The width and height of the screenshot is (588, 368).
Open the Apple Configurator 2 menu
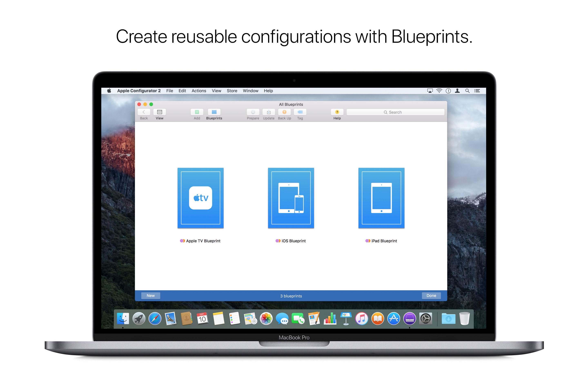coord(139,91)
